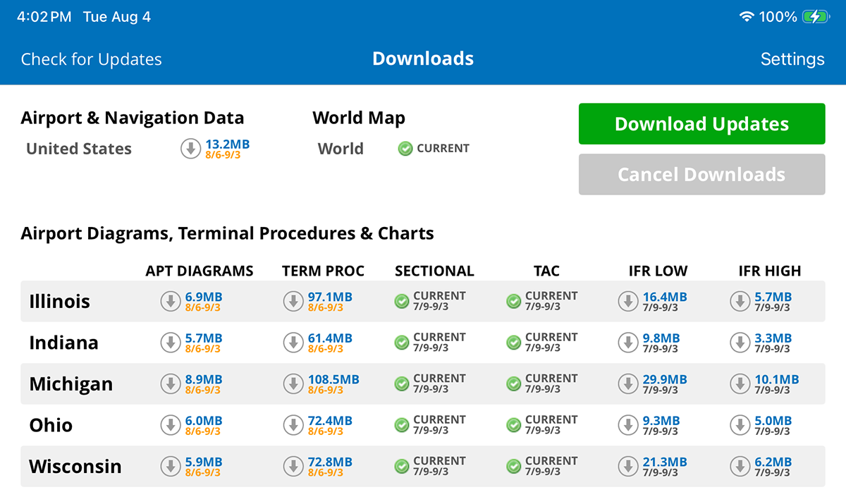Tap the United States navigation data download icon
Viewport: 846px width, 504px height.
(x=191, y=149)
